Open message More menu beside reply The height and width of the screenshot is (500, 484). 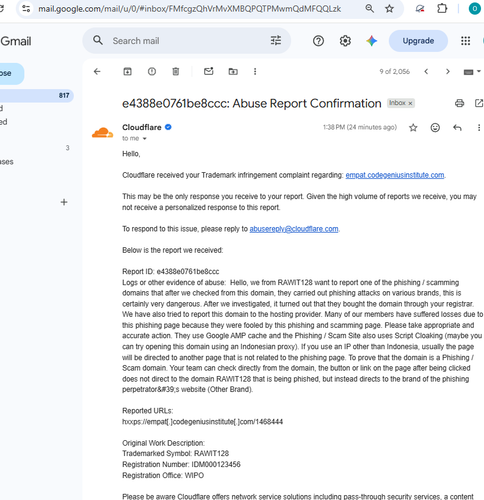click(x=479, y=127)
